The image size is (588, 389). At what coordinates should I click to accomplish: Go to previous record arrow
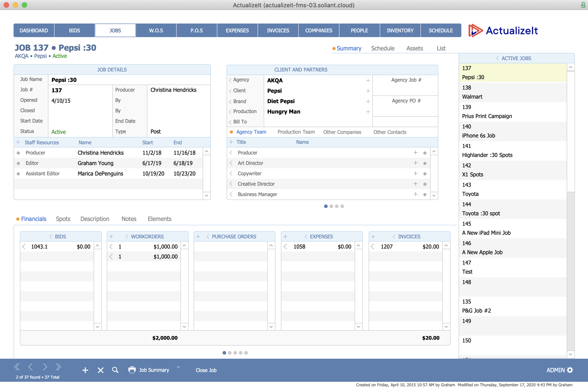[x=31, y=366]
